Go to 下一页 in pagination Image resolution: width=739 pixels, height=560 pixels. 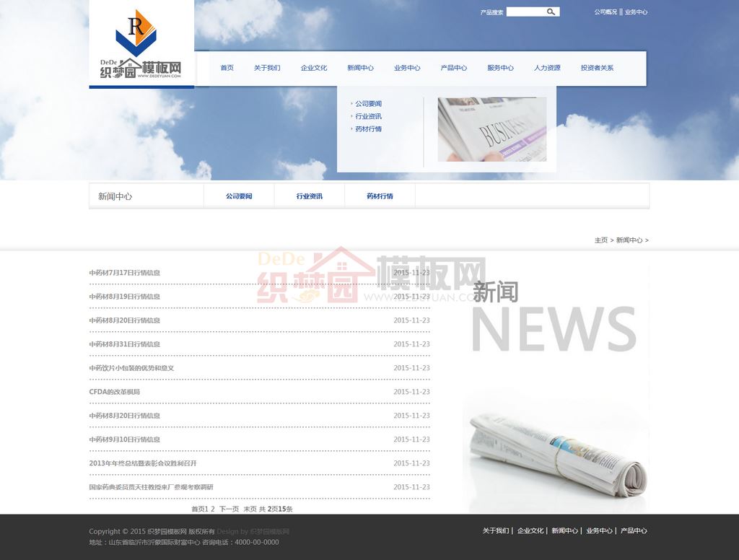click(229, 509)
